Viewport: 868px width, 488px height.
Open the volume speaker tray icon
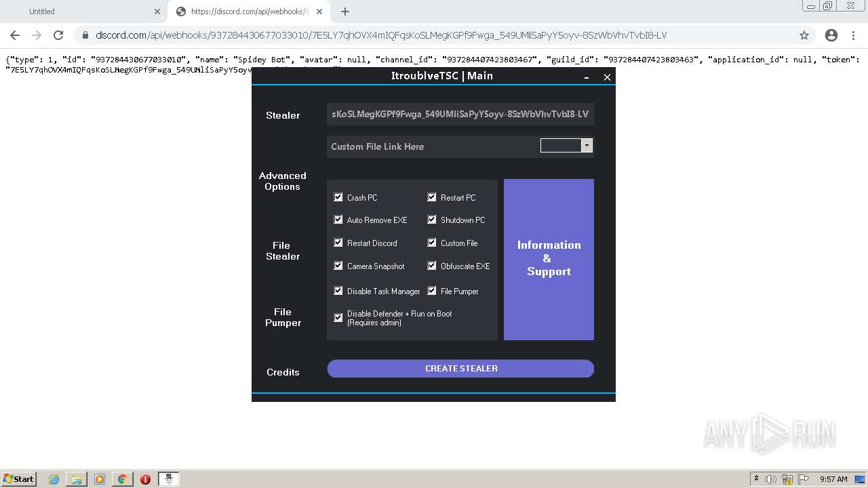(x=771, y=479)
